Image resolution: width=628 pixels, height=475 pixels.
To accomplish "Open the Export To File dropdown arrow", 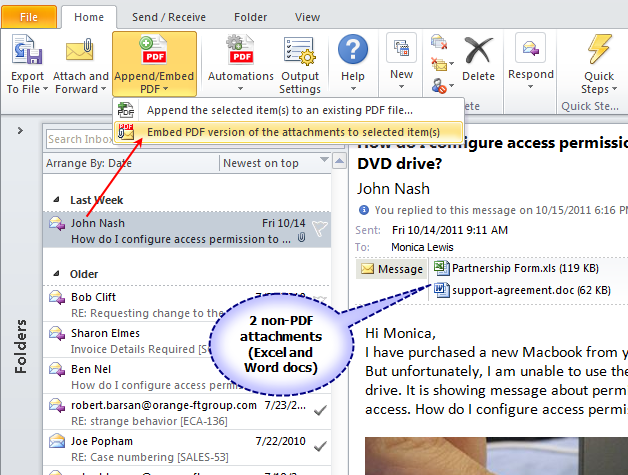I will (x=45, y=89).
